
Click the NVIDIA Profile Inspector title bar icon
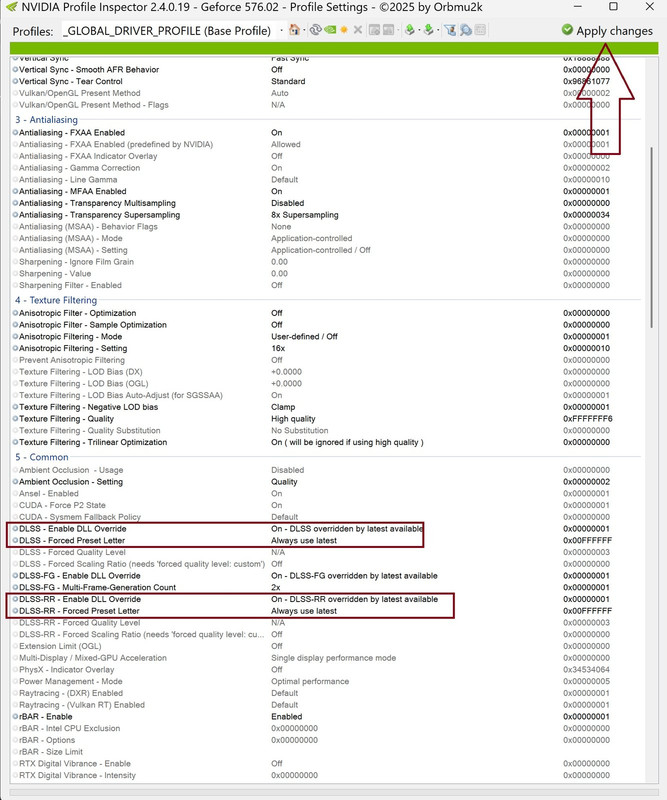point(11,7)
